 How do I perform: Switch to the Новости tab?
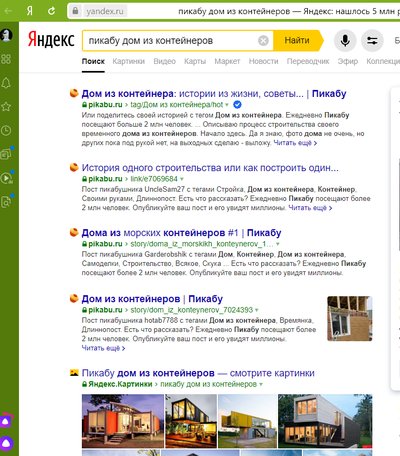pos(264,61)
